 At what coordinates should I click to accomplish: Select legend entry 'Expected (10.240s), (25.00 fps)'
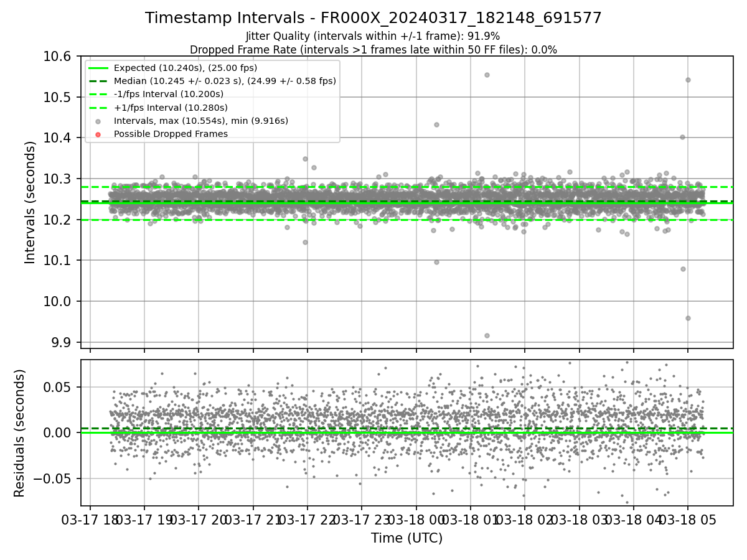(186, 68)
